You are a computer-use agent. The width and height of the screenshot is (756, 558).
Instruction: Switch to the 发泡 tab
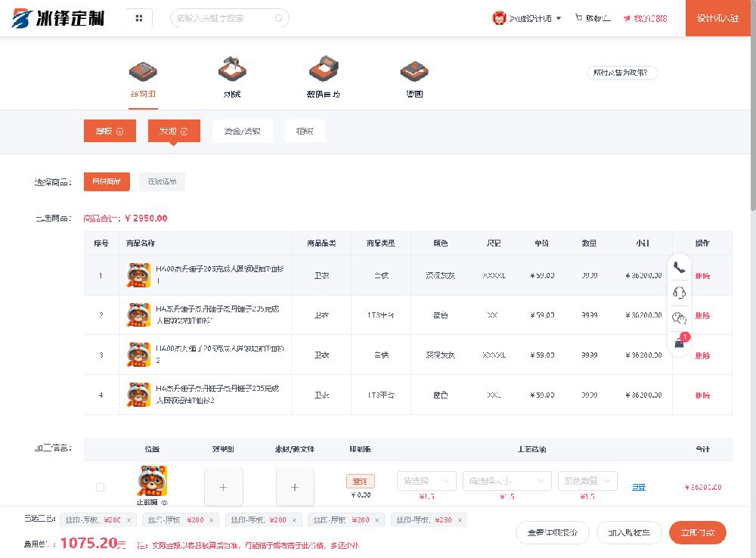pyautogui.click(x=173, y=131)
